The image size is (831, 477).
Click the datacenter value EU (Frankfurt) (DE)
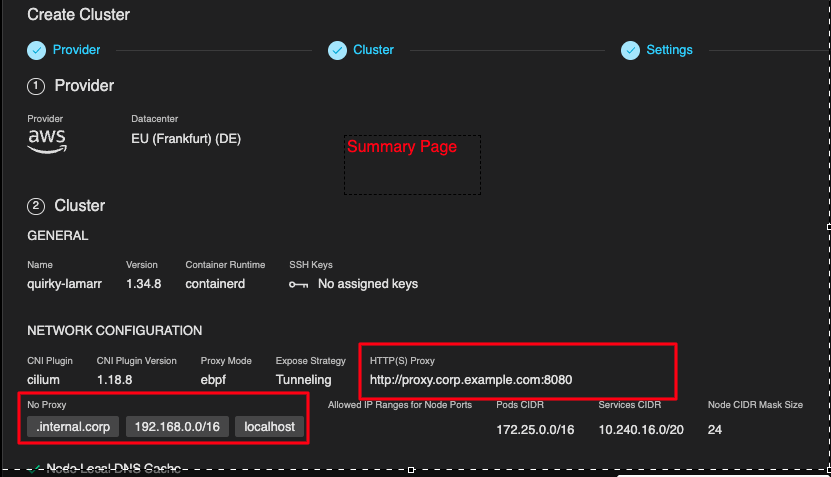coord(186,139)
